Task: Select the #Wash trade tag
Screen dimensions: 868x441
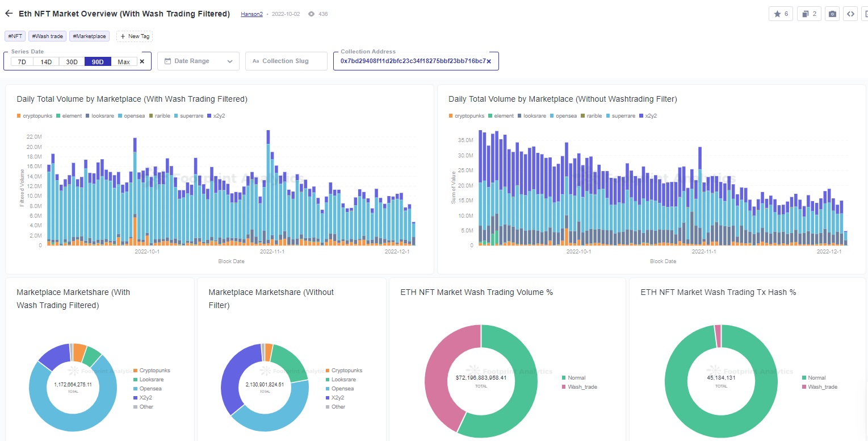Action: (x=47, y=35)
